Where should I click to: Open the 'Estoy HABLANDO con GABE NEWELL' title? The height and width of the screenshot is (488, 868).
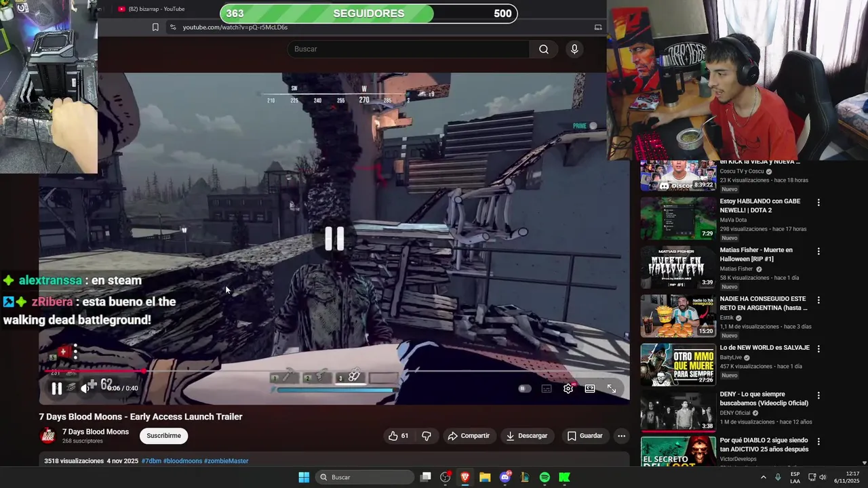(760, 205)
